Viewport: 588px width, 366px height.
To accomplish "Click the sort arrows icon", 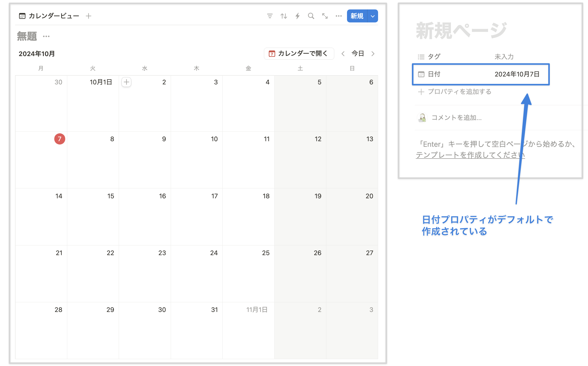I will click(x=284, y=16).
